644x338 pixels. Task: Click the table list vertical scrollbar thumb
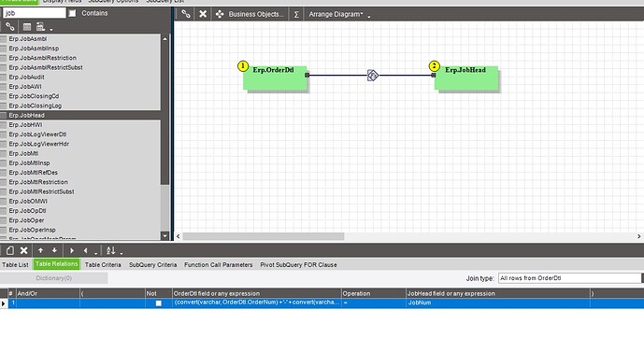165,114
